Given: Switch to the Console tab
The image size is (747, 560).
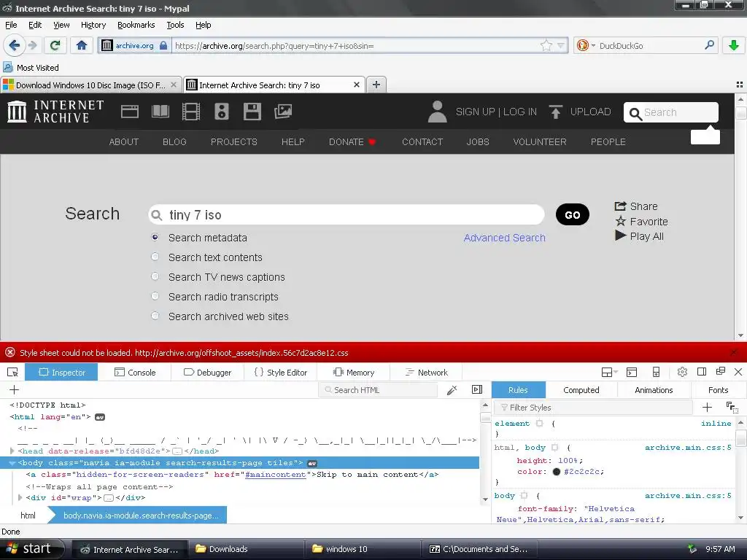Looking at the screenshot, I should click(x=135, y=373).
